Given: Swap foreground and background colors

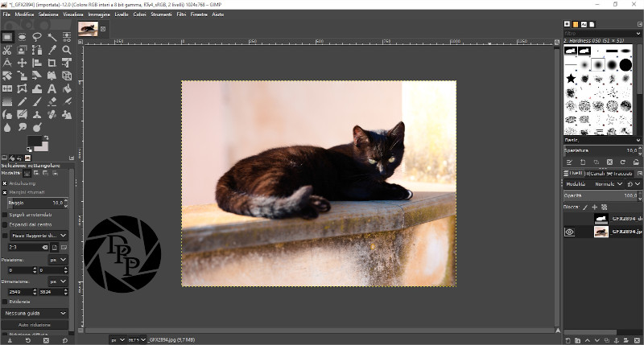Looking at the screenshot, I should [x=46, y=138].
